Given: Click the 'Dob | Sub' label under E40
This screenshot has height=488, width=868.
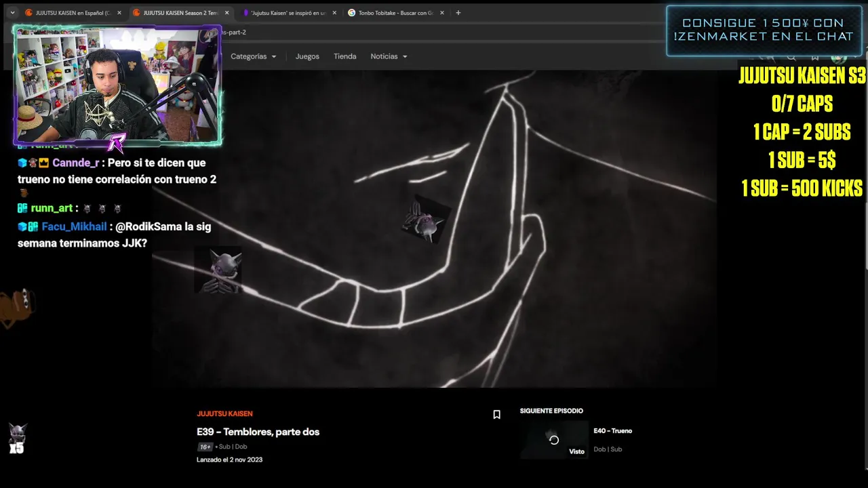Looking at the screenshot, I should 608,449.
